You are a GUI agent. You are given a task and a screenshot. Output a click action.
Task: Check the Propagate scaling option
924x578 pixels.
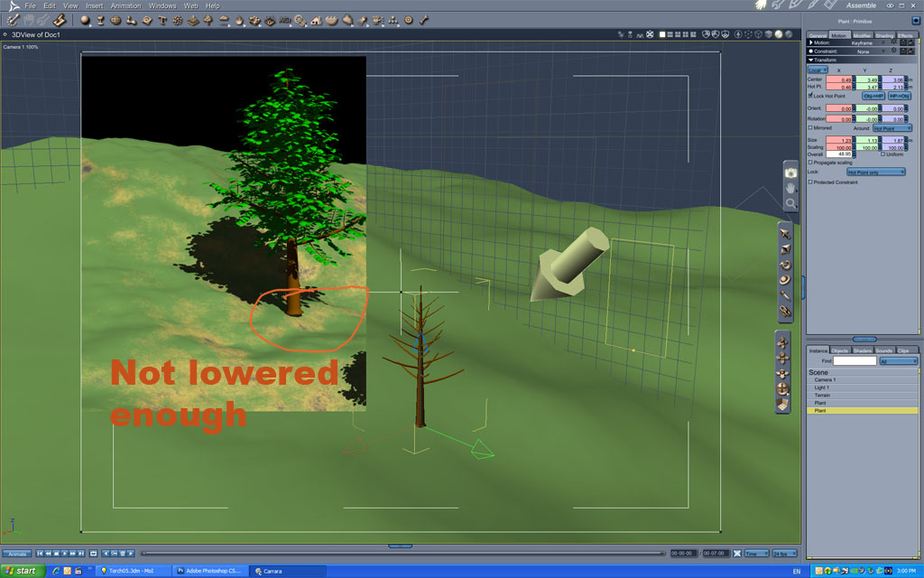810,163
